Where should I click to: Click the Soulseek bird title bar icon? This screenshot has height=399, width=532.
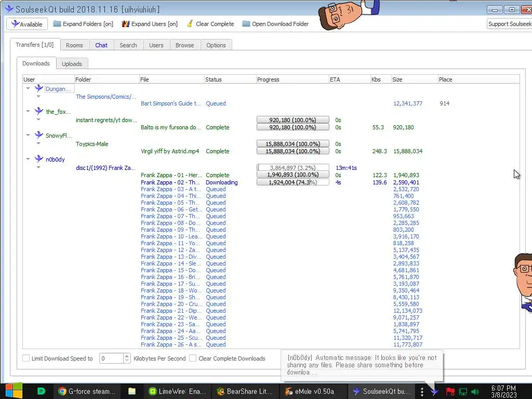tap(9, 9)
